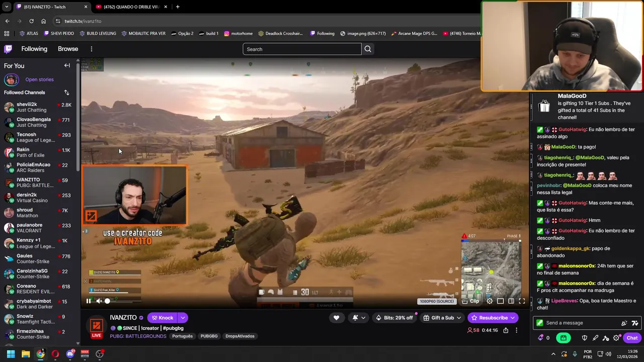Open the Deadlock Crosshair bookmark

(x=281, y=33)
